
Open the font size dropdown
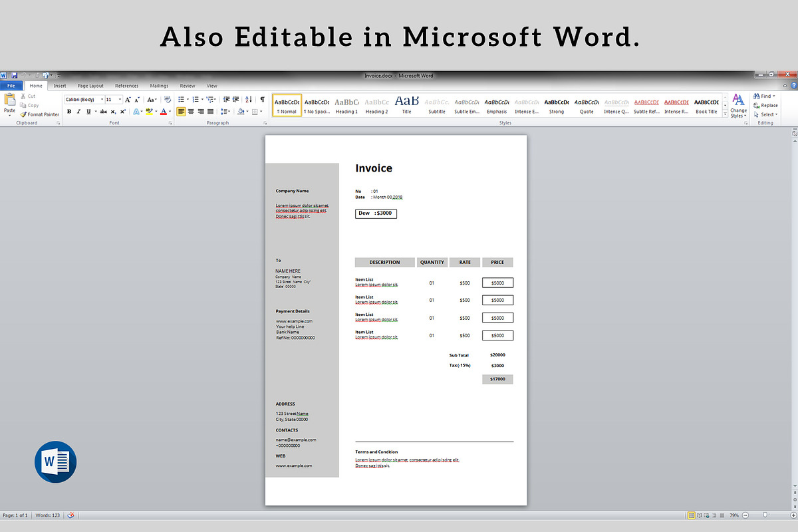tap(120, 99)
